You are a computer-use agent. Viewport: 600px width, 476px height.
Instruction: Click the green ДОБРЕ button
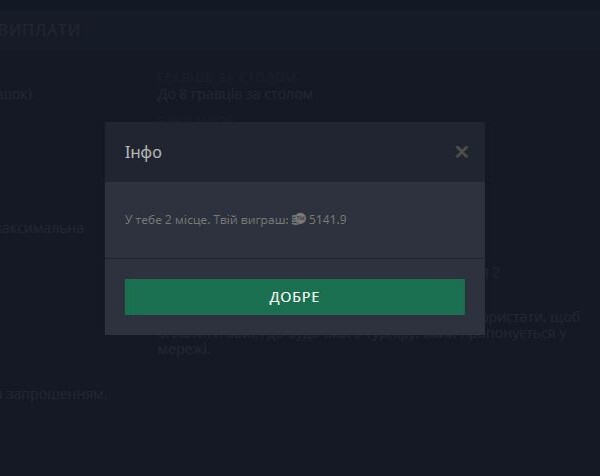click(x=294, y=297)
